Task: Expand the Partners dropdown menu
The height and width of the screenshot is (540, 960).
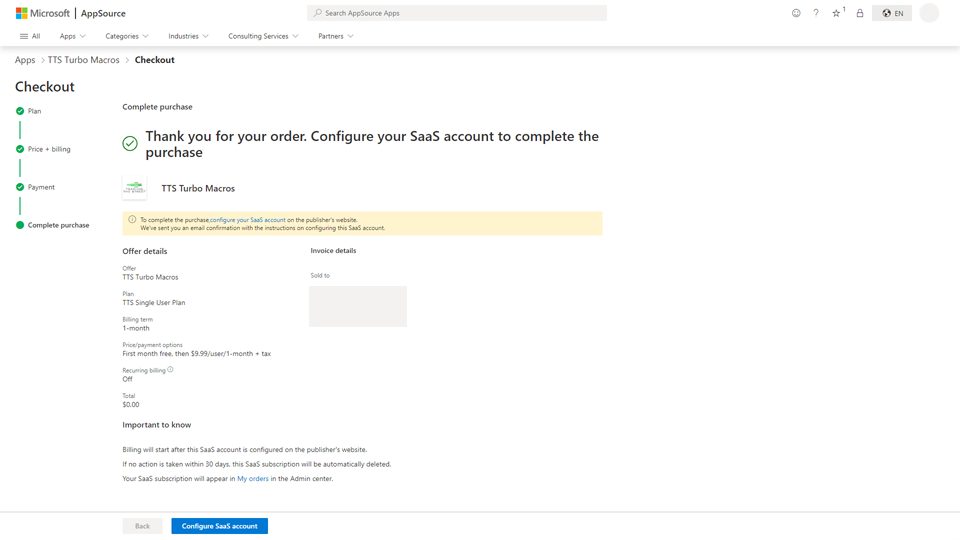Action: [336, 36]
